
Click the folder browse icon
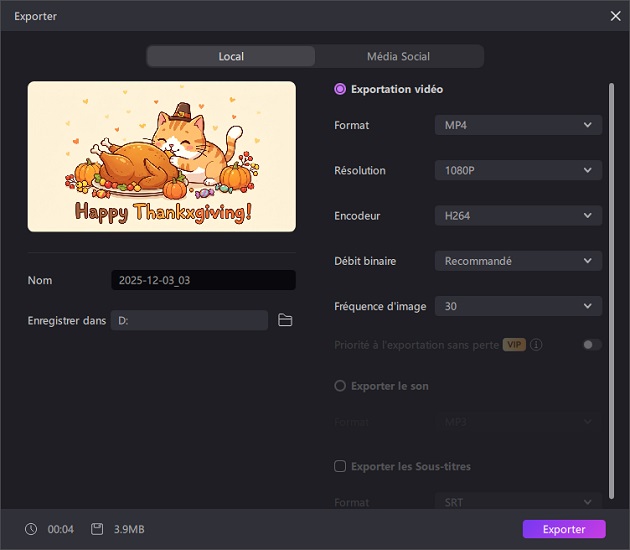pos(285,320)
